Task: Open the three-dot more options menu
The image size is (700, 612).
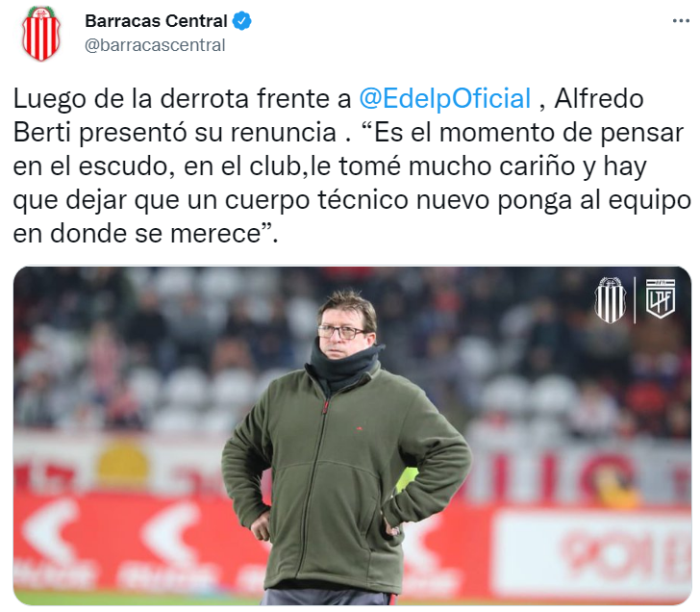Action: click(x=681, y=21)
